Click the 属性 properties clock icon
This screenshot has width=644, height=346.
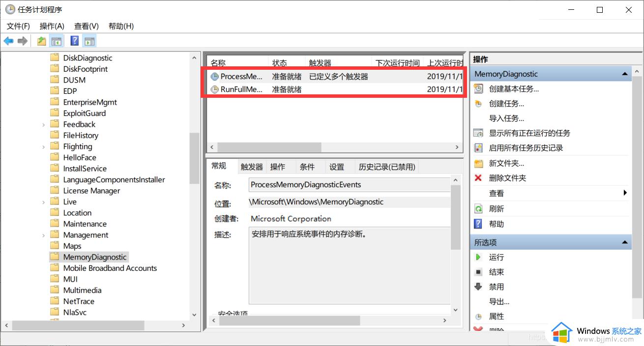pos(478,317)
